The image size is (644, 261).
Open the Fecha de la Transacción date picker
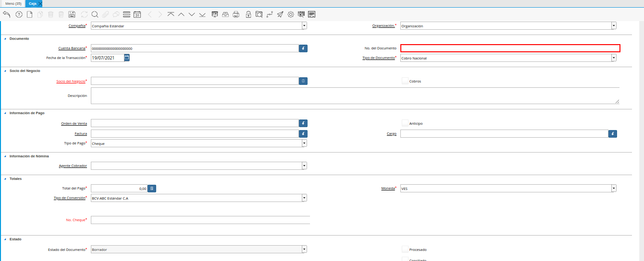[x=127, y=58]
